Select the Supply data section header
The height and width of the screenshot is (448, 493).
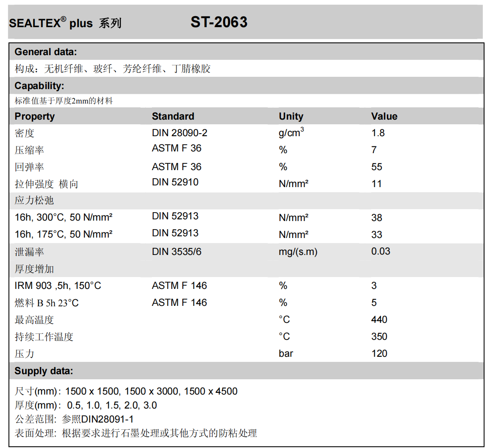pyautogui.click(x=44, y=371)
